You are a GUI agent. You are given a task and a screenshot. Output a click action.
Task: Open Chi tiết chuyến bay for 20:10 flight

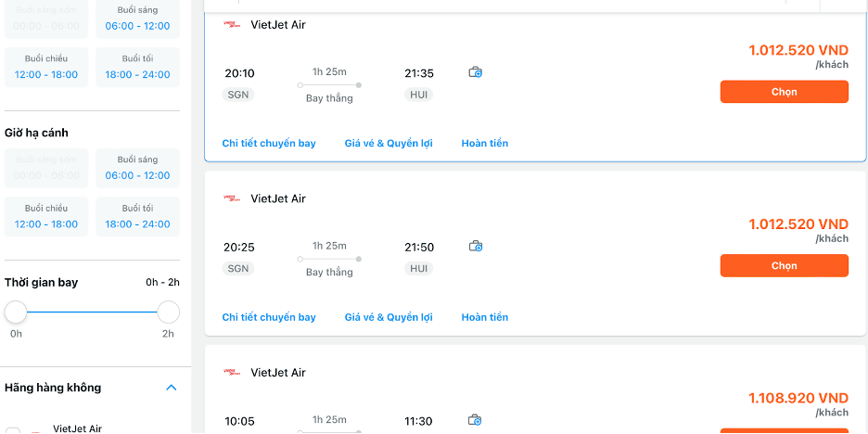point(269,144)
